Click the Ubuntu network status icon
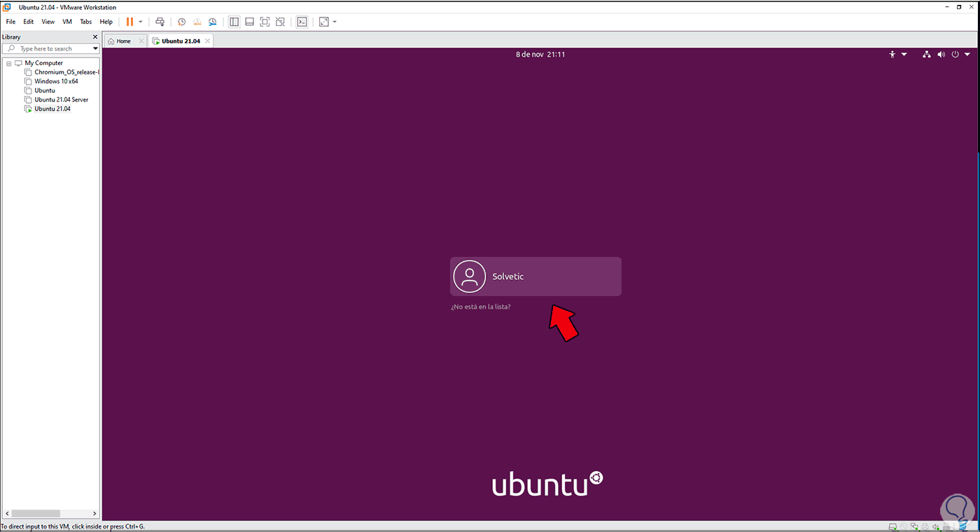Viewport: 980px width, 532px height. click(x=927, y=54)
